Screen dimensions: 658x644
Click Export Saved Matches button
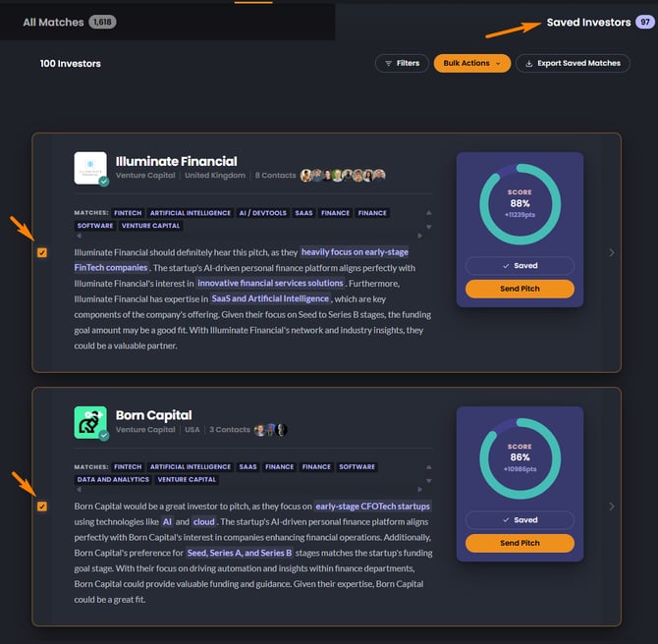pyautogui.click(x=573, y=64)
